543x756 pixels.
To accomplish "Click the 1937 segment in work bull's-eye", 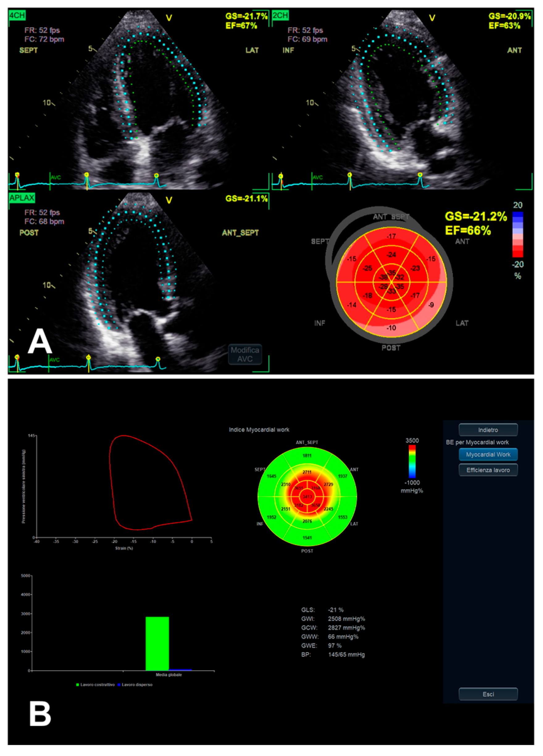I will [343, 476].
